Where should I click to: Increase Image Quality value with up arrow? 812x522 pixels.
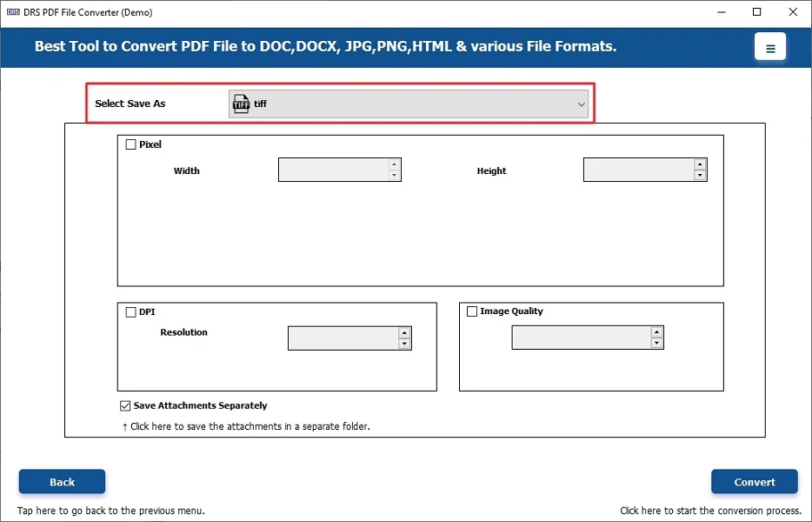[656, 332]
